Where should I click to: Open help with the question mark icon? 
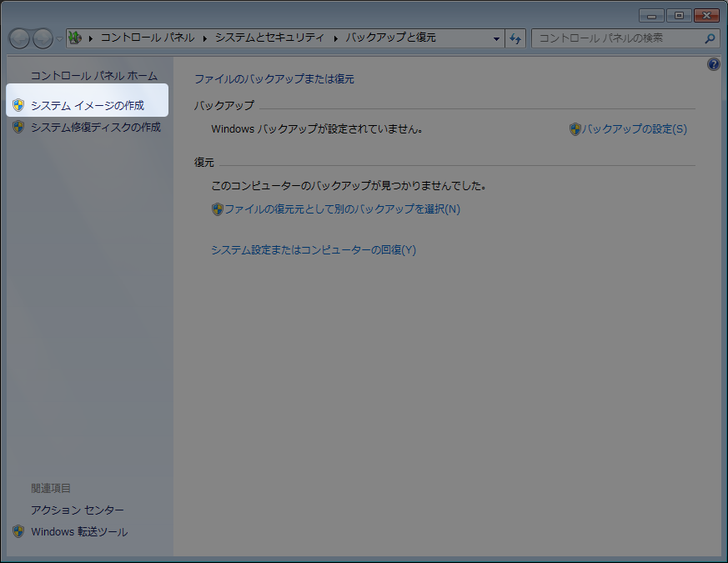point(714,64)
